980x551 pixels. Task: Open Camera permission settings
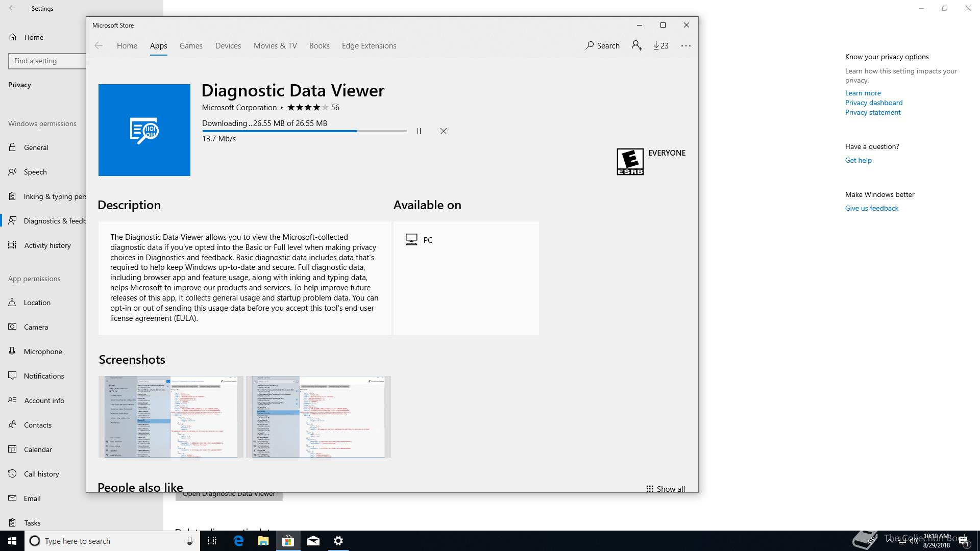(43, 327)
